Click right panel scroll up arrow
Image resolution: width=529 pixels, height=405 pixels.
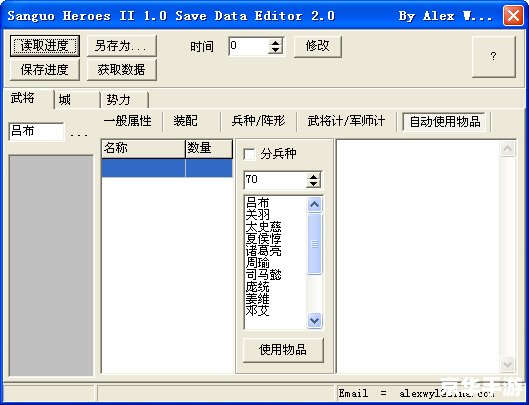click(507, 148)
